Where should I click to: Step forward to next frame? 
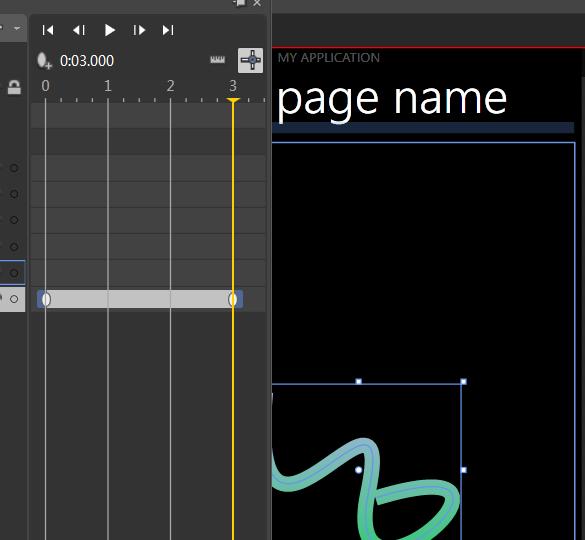pos(139,30)
